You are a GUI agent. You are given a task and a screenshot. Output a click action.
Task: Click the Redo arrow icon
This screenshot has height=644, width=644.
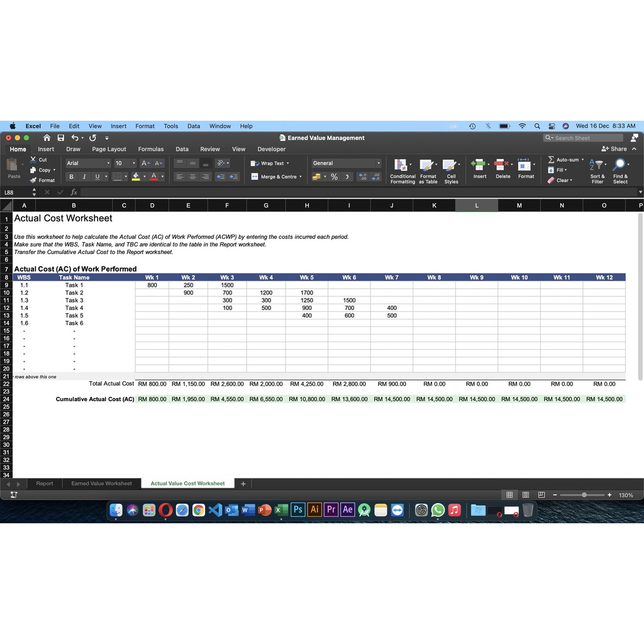pos(93,138)
